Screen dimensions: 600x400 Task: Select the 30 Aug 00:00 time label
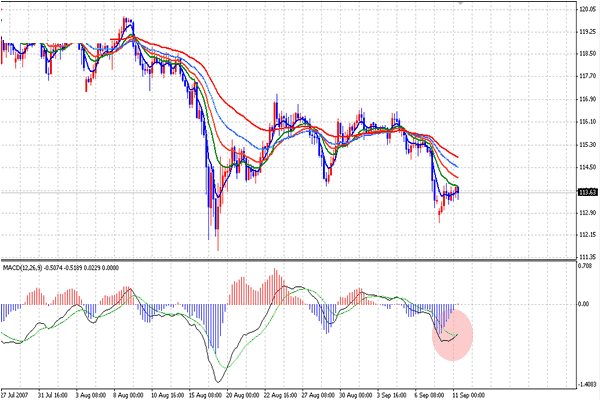pyautogui.click(x=356, y=395)
